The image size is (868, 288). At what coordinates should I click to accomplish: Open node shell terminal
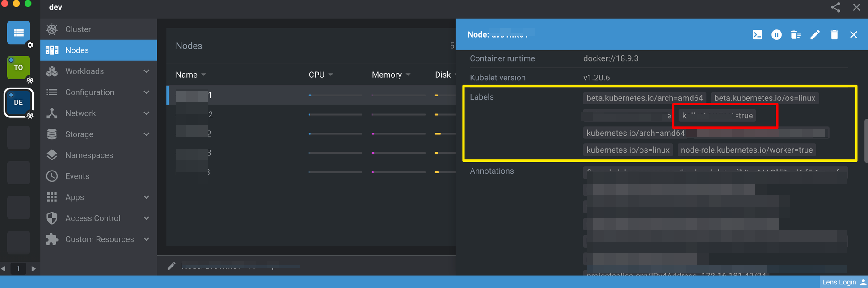(757, 35)
